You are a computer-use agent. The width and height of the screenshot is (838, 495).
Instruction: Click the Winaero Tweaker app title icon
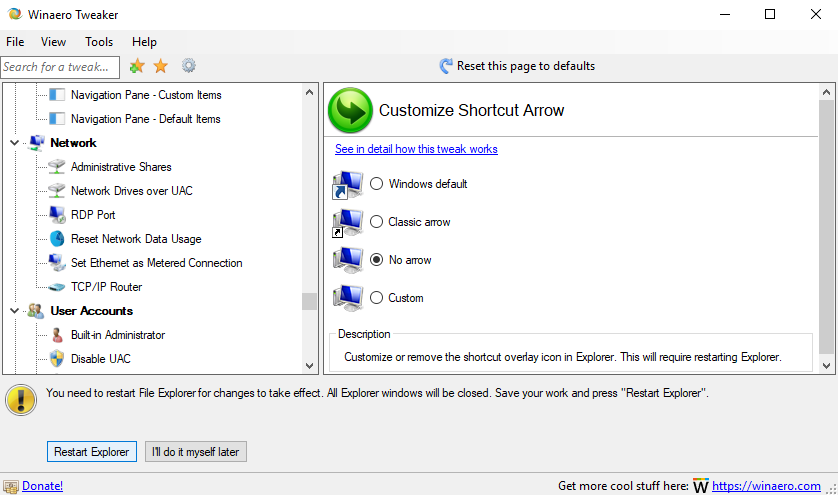(14, 14)
